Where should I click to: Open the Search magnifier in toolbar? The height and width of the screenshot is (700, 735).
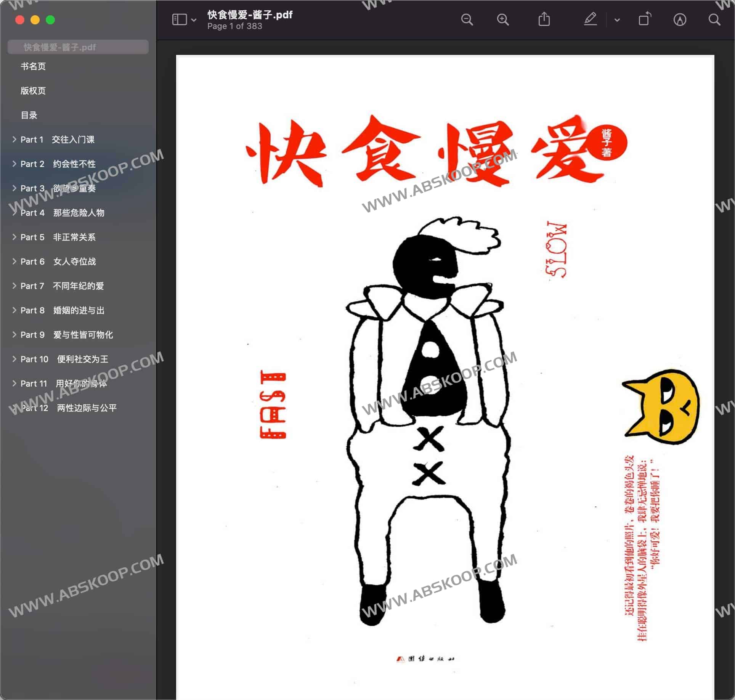coord(714,19)
